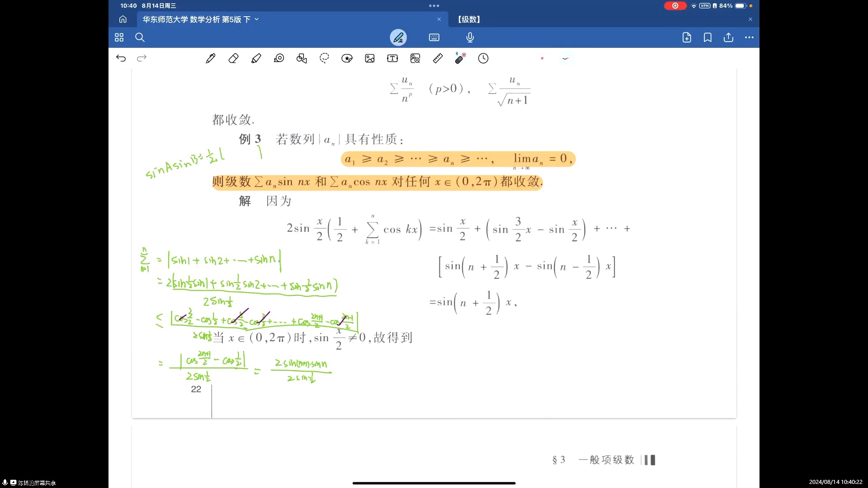Tap the red recording indicator in status bar
This screenshot has width=868, height=488.
click(x=675, y=6)
